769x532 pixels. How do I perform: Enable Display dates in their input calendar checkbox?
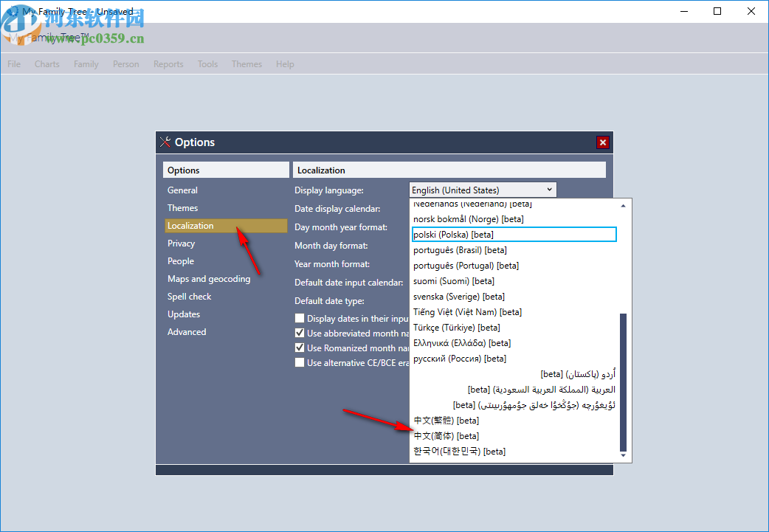[x=300, y=319]
